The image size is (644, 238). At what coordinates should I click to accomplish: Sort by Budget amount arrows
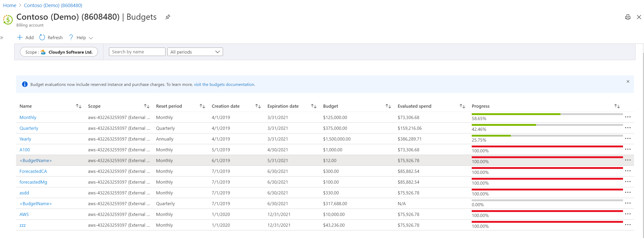[x=388, y=106]
